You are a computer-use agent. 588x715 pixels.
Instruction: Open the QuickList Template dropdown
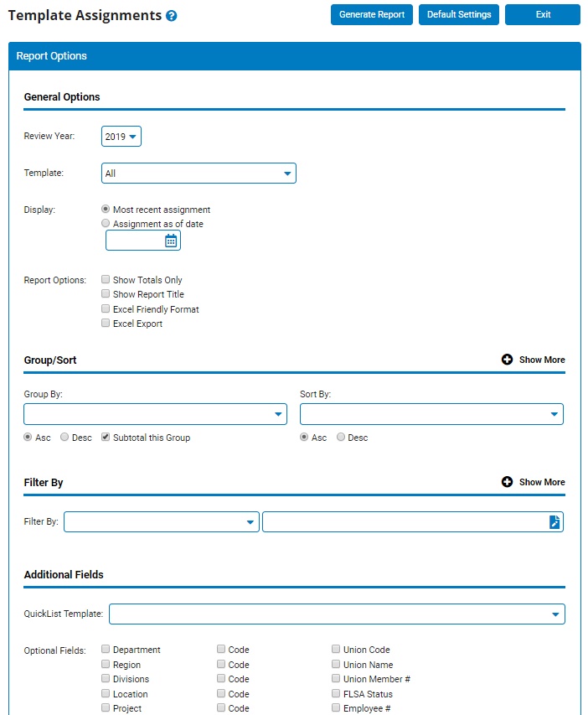tap(337, 614)
